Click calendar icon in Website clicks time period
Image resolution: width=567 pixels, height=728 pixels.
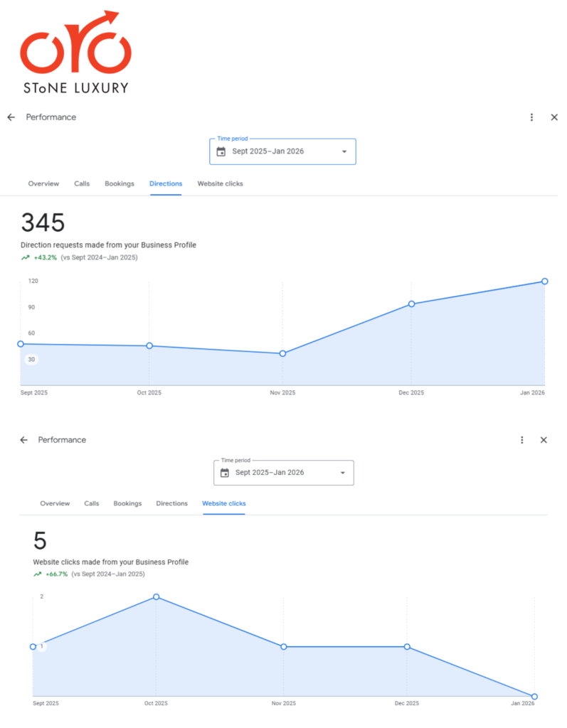[x=225, y=473]
